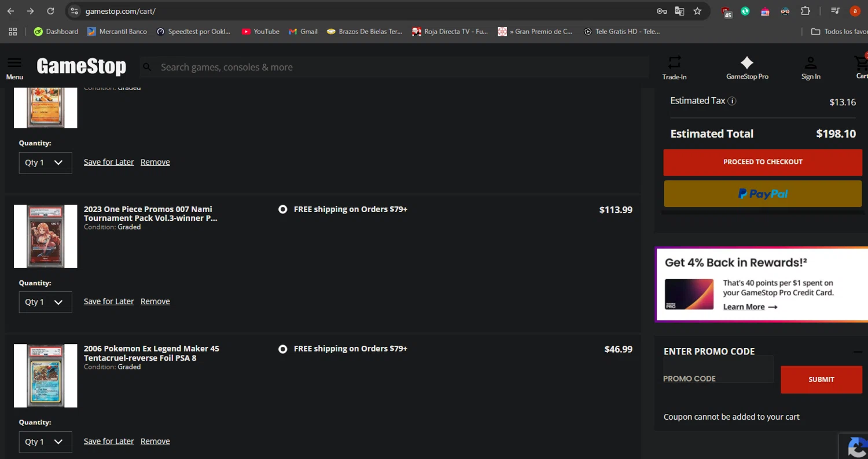The image size is (868, 459).
Task: Open Qty dropdown for first graded card
Action: click(x=45, y=162)
